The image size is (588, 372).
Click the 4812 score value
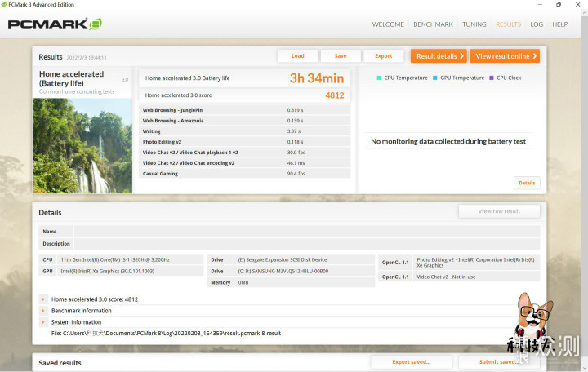[x=335, y=95]
